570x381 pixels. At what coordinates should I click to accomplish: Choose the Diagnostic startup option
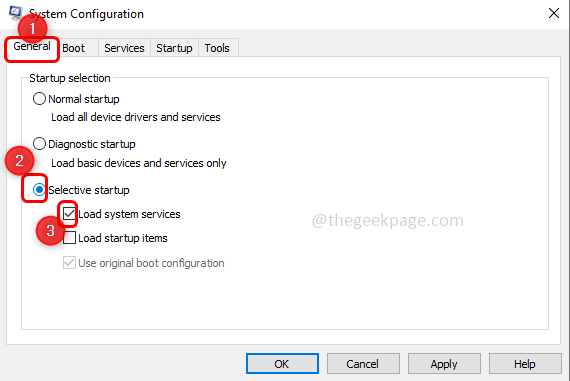39,144
